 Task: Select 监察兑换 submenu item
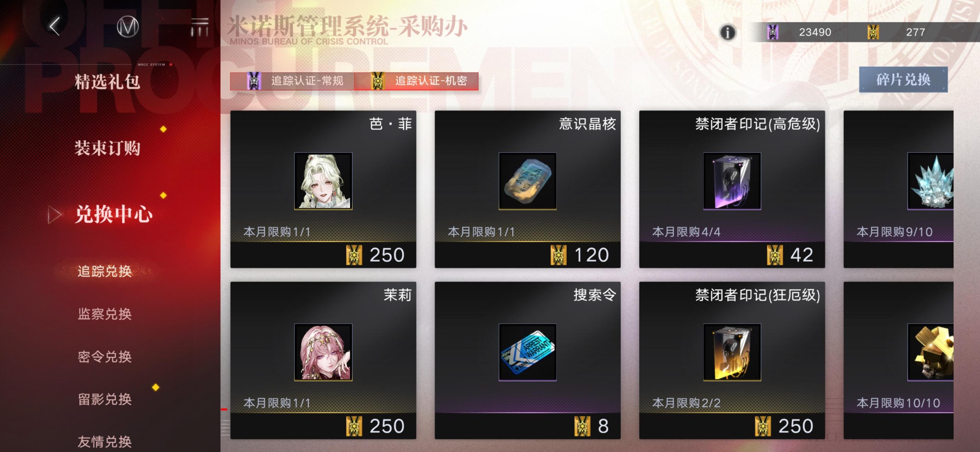pyautogui.click(x=105, y=314)
